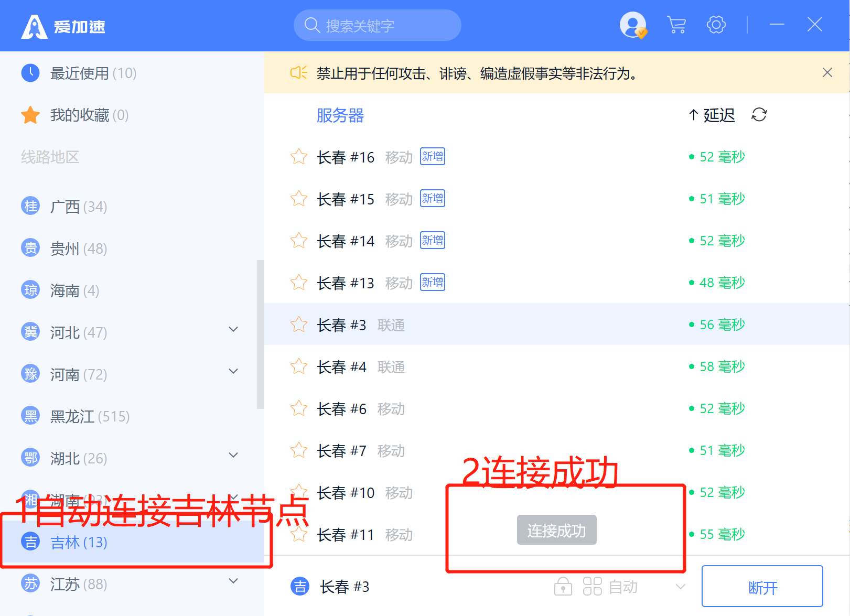Click the 琼 badge icon
850x616 pixels.
30,289
